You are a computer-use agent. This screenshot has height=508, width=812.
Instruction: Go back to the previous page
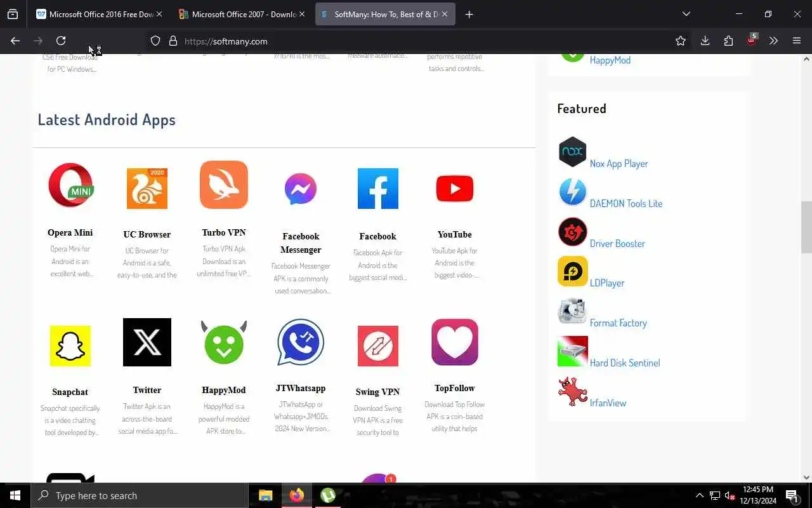point(15,41)
